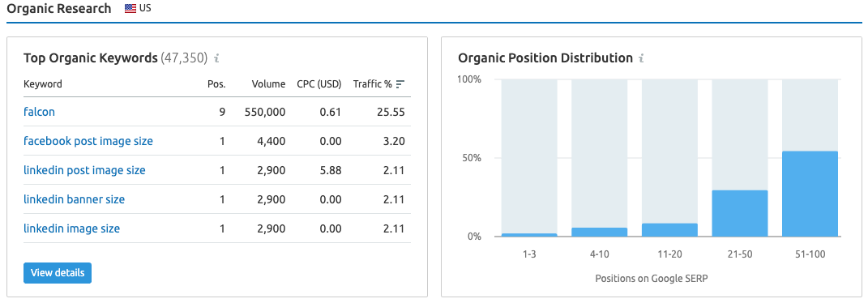Click the View details button
Image resolution: width=868 pixels, height=303 pixels.
(x=58, y=273)
